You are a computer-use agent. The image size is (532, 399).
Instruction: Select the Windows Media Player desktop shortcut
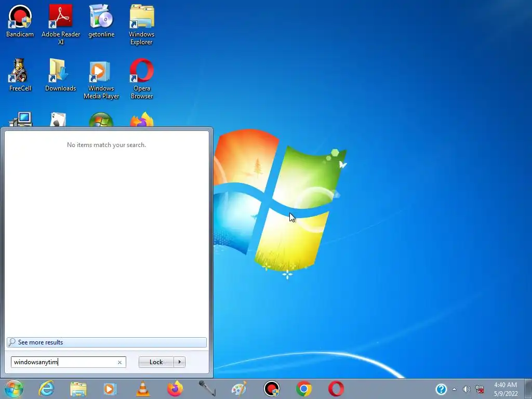pos(101,79)
